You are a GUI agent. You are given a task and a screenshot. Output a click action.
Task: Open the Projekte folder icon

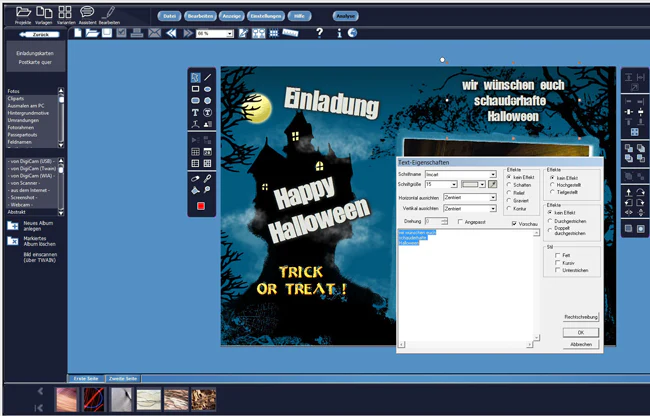(23, 12)
